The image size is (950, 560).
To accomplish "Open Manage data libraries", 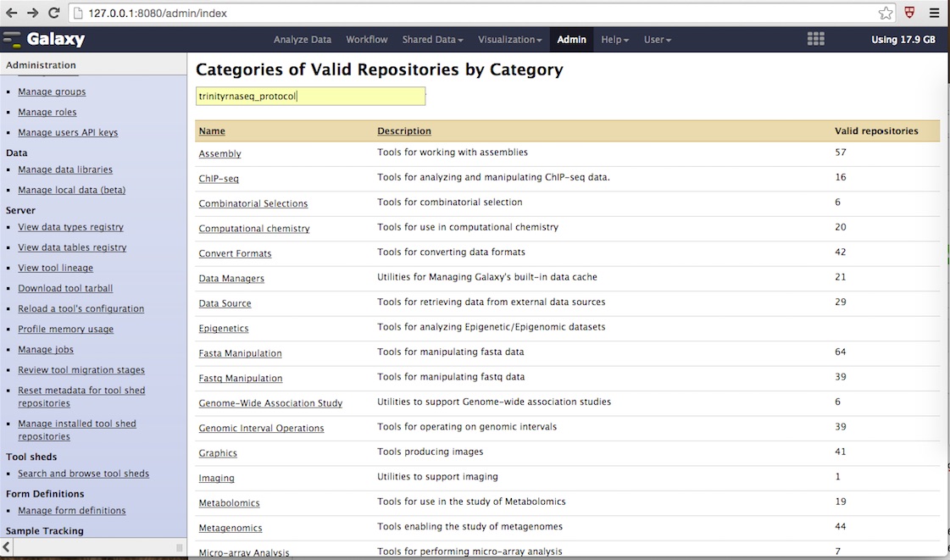I will click(64, 169).
